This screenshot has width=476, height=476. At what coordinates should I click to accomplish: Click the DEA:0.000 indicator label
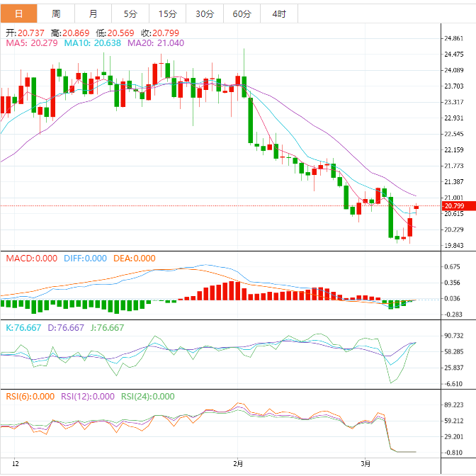(134, 259)
